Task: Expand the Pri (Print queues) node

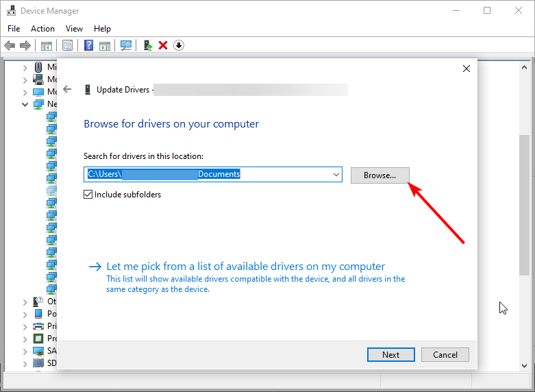Action: [x=25, y=327]
